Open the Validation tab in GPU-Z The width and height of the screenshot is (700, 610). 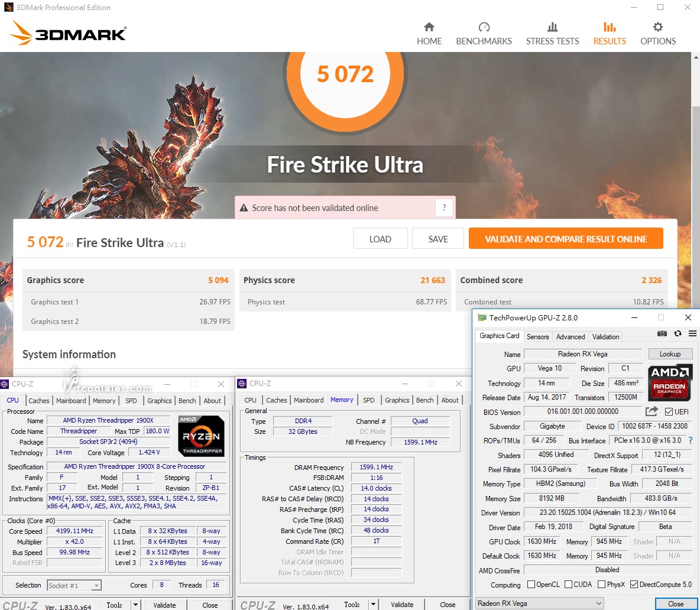(605, 336)
